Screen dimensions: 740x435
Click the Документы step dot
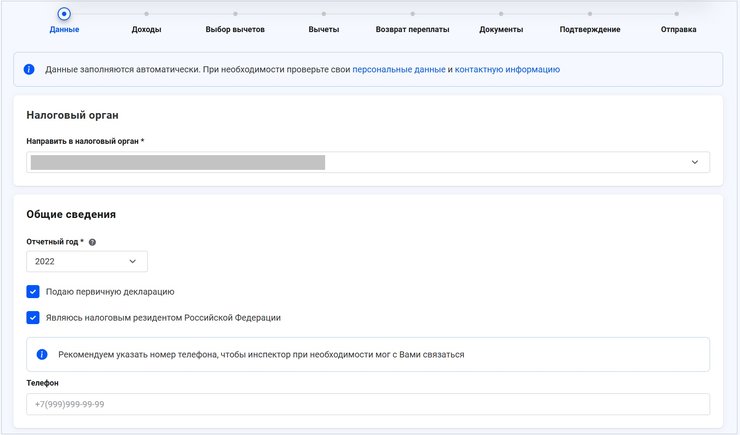point(501,14)
